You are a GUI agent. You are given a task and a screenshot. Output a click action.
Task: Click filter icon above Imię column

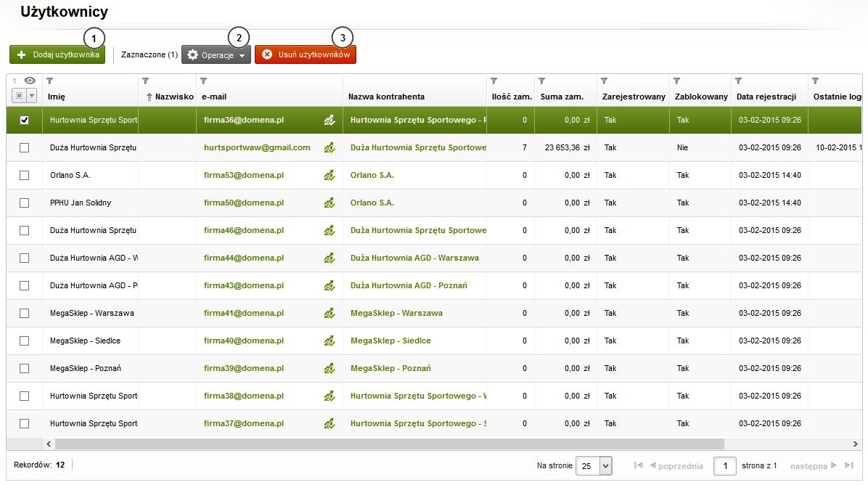point(49,81)
